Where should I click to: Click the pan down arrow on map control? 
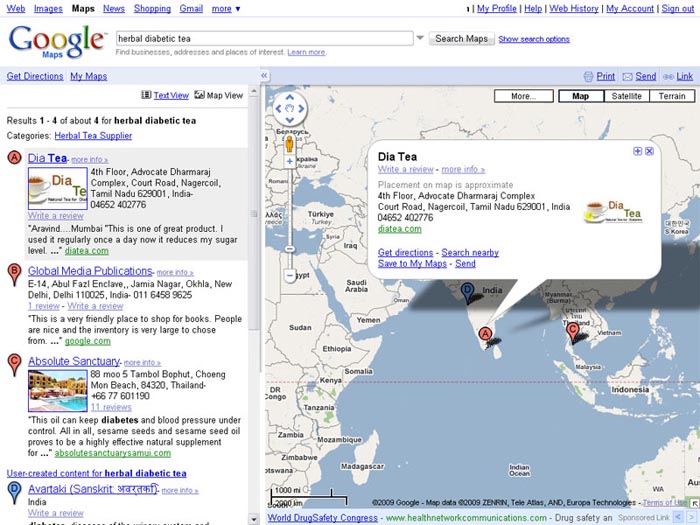pyautogui.click(x=290, y=120)
